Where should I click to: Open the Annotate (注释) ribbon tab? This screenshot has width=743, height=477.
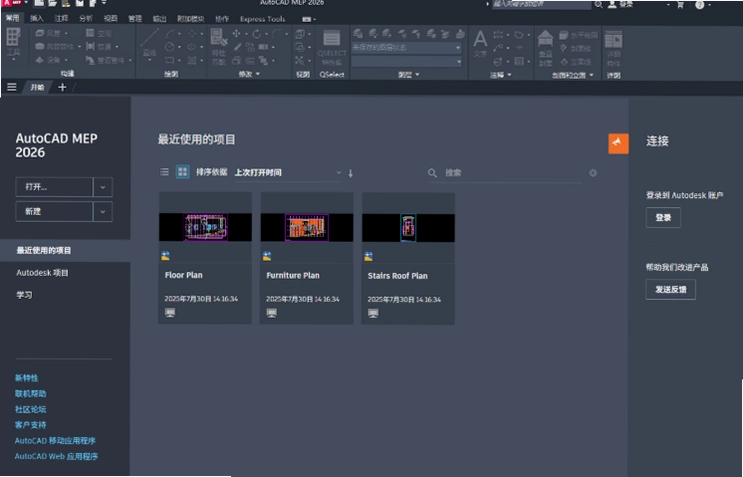tap(61, 18)
